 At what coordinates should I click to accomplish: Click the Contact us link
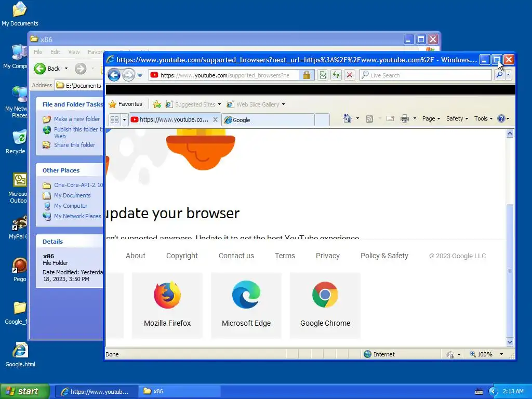point(236,256)
